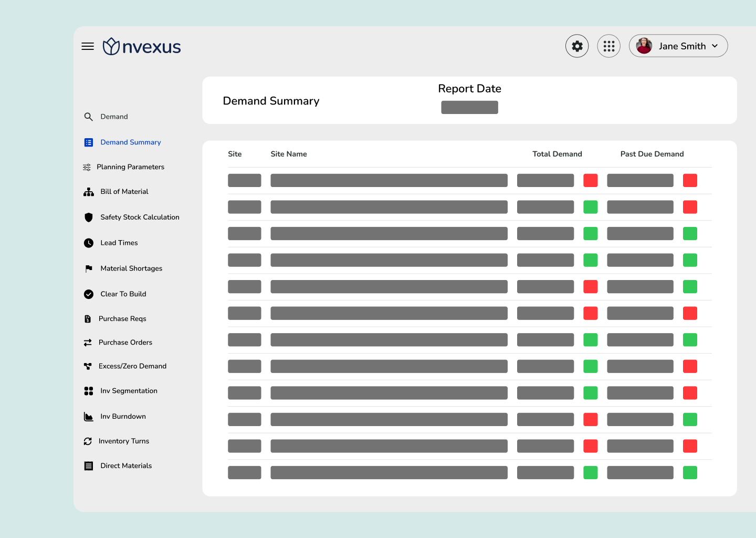Click the Demand Summary list icon
Screen dimensions: 756x538
(x=89, y=142)
